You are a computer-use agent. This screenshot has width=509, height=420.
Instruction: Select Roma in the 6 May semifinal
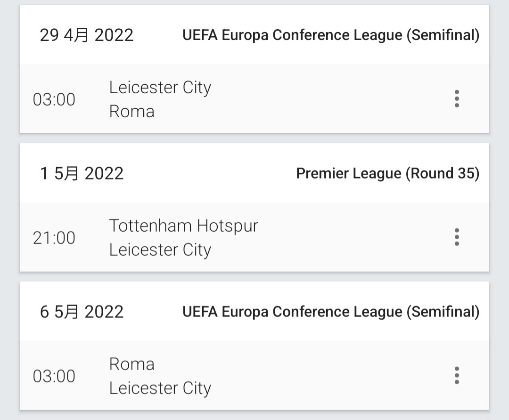point(132,364)
